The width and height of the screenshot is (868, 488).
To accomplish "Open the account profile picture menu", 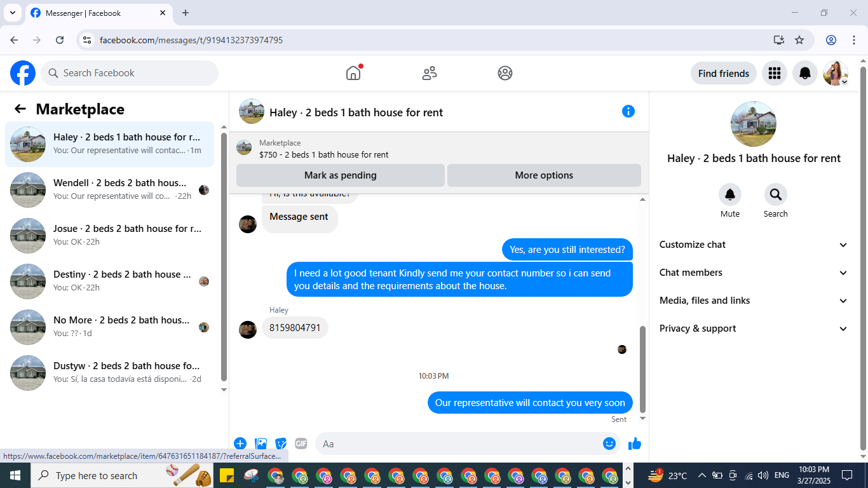I will 836,73.
